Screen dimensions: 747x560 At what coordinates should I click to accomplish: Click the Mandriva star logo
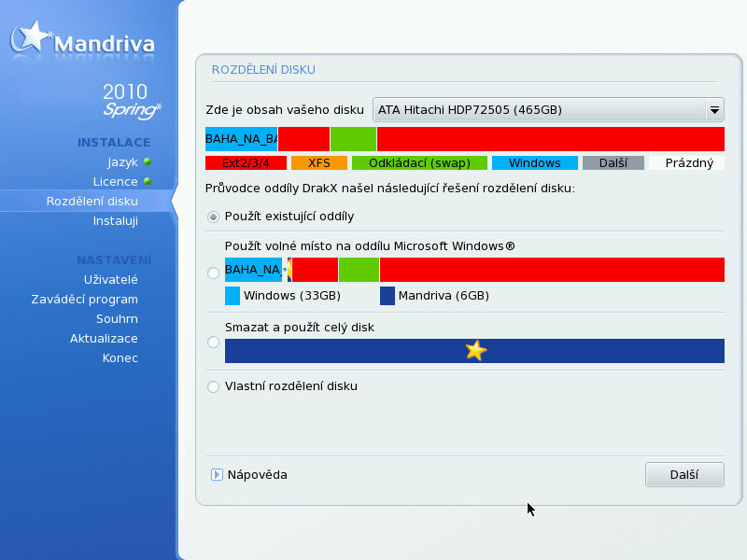click(x=31, y=37)
